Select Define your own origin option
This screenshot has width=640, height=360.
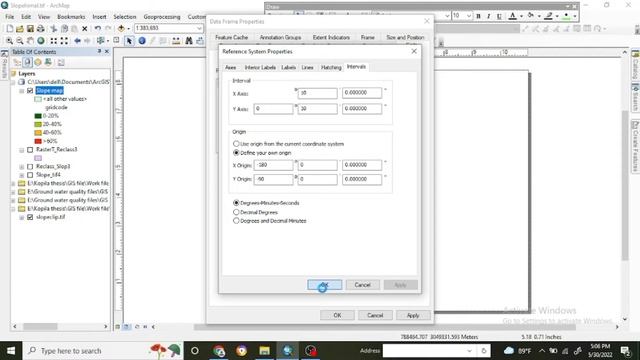(236, 153)
